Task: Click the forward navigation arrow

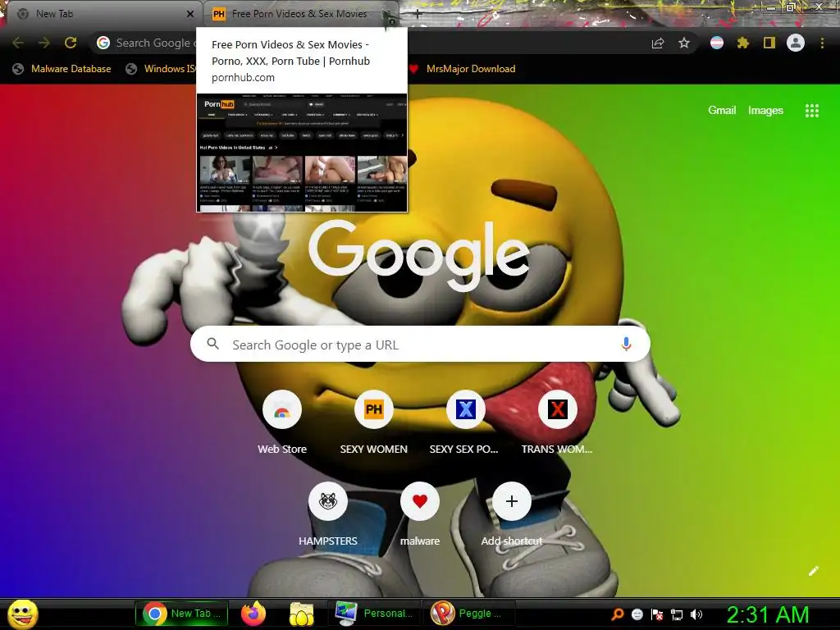Action: (x=44, y=43)
